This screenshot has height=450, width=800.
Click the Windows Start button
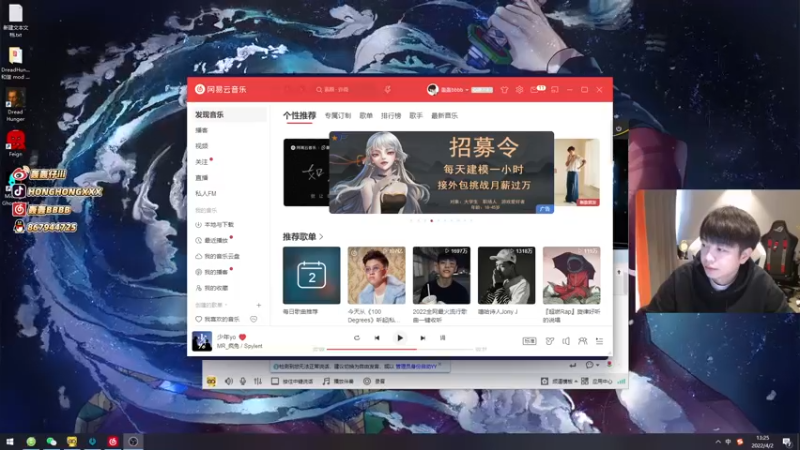[10, 442]
